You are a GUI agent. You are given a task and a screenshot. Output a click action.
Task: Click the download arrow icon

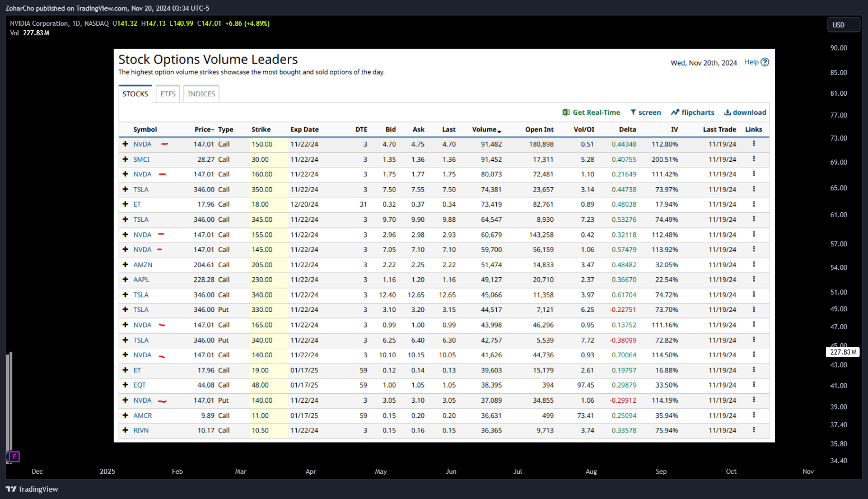pos(727,113)
